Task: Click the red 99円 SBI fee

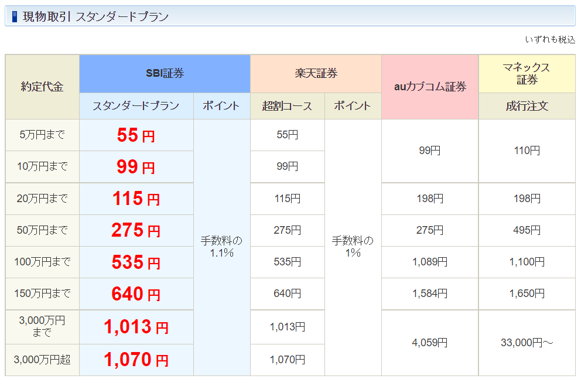Action: click(x=136, y=166)
